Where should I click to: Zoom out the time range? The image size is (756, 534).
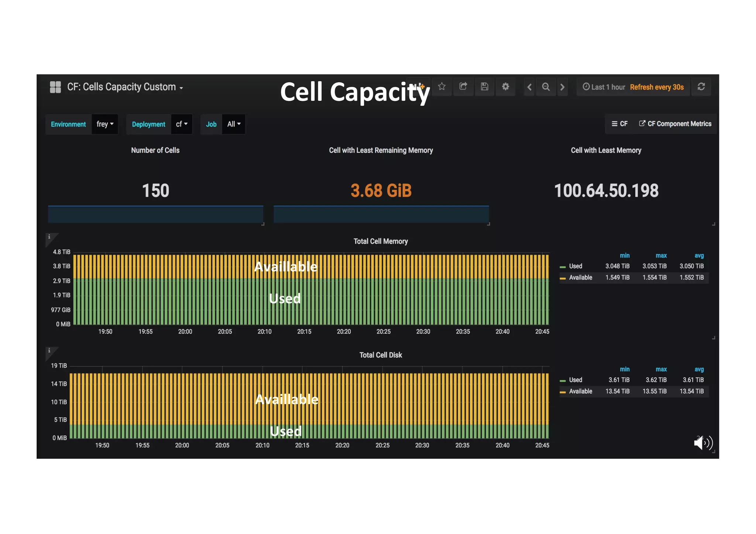tap(546, 87)
